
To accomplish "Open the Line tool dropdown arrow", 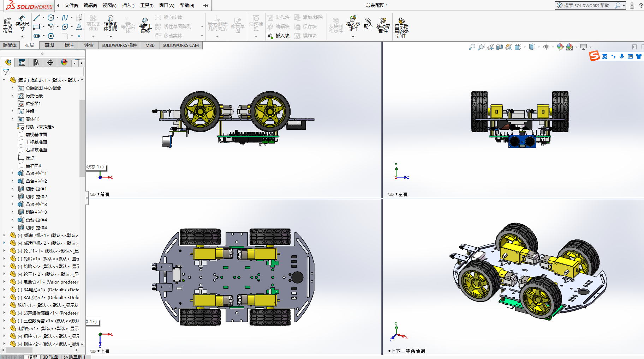I will 43,18.
